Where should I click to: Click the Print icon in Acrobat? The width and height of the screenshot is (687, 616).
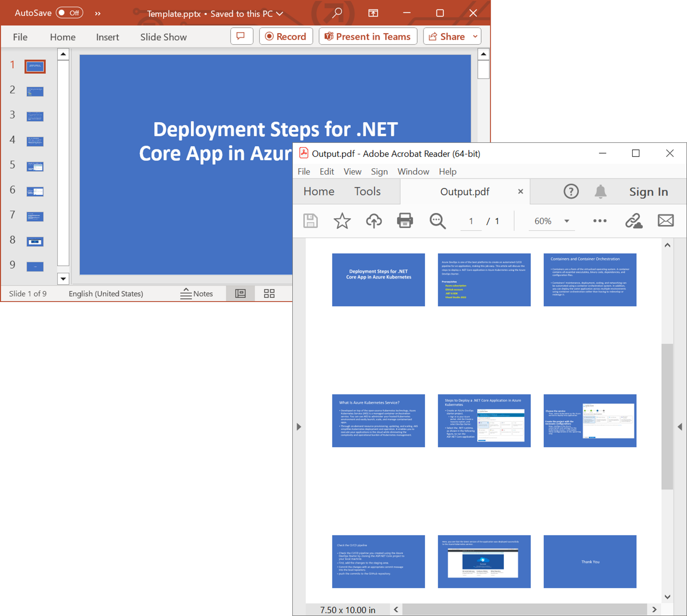point(405,221)
